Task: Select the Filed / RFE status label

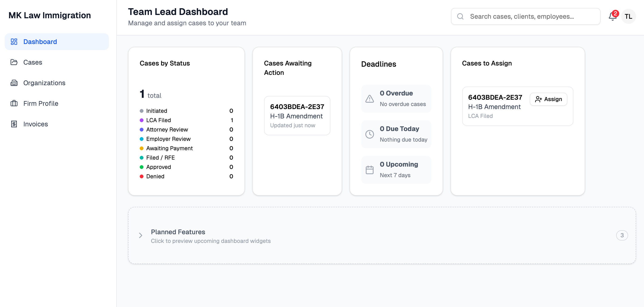Action: 161,157
